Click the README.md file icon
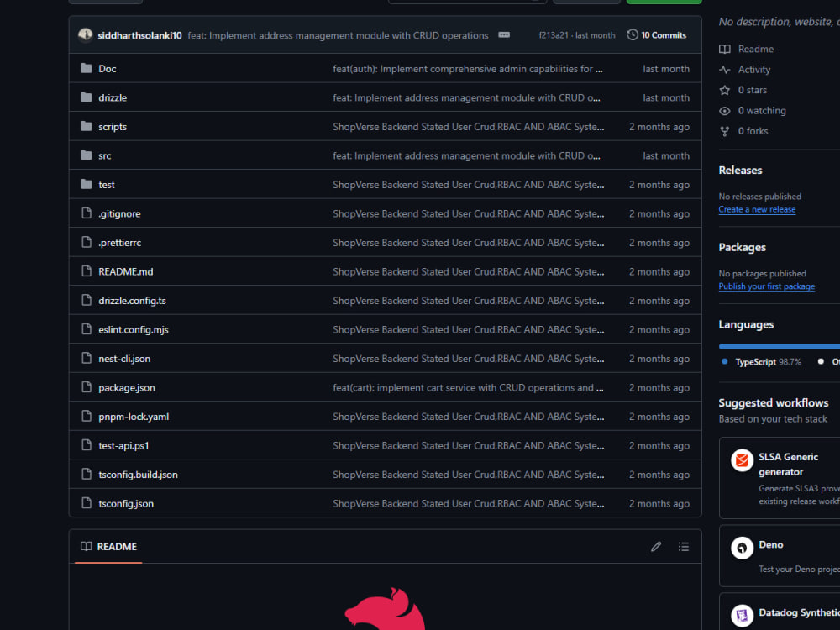Image resolution: width=840 pixels, height=630 pixels. pyautogui.click(x=87, y=271)
